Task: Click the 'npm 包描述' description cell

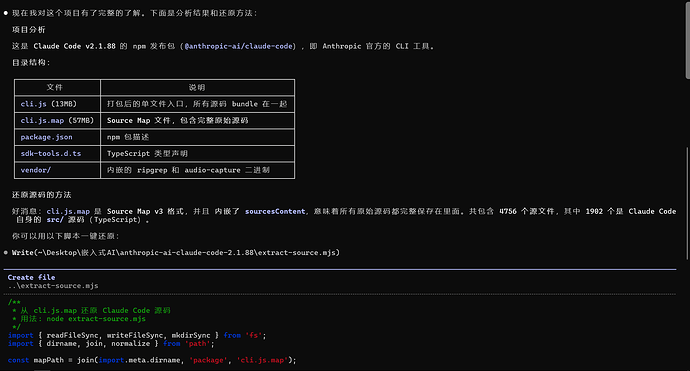Action: click(x=198, y=137)
